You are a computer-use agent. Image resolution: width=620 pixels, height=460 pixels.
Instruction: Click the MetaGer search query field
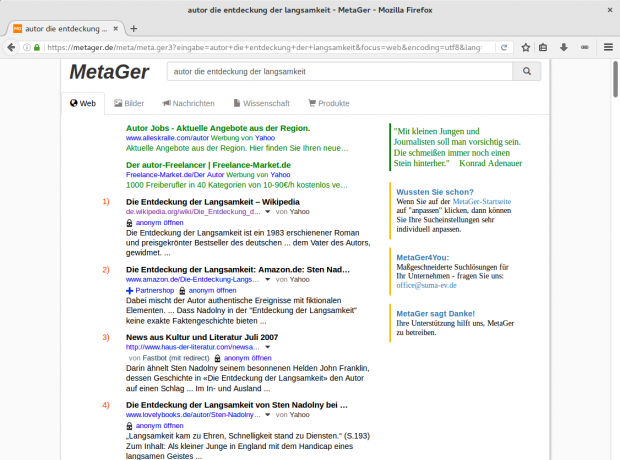(x=340, y=72)
